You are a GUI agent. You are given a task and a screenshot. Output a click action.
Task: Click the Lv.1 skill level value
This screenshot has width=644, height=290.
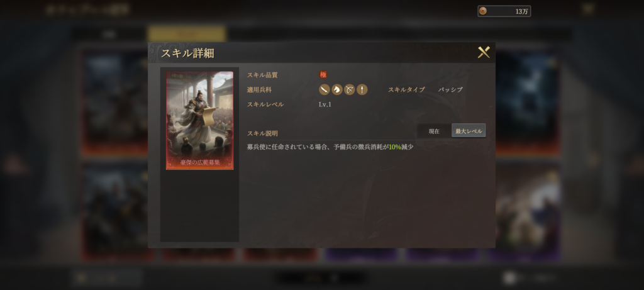[x=325, y=104]
